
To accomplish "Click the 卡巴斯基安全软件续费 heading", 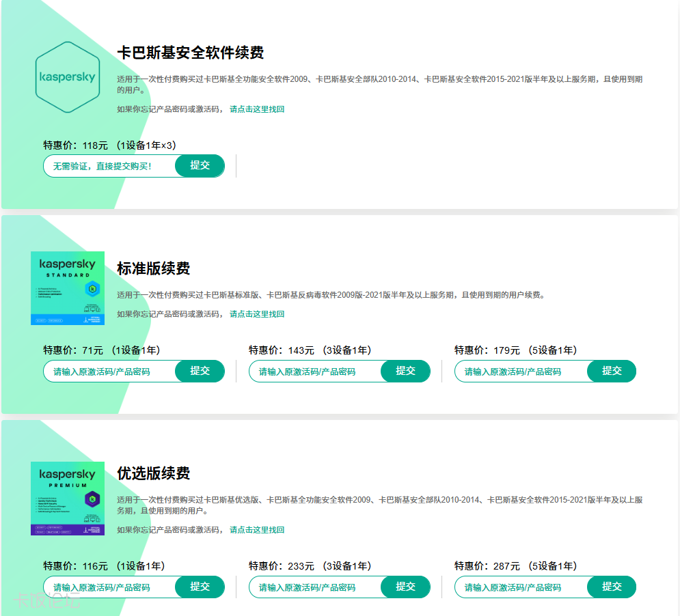I will point(191,53).
